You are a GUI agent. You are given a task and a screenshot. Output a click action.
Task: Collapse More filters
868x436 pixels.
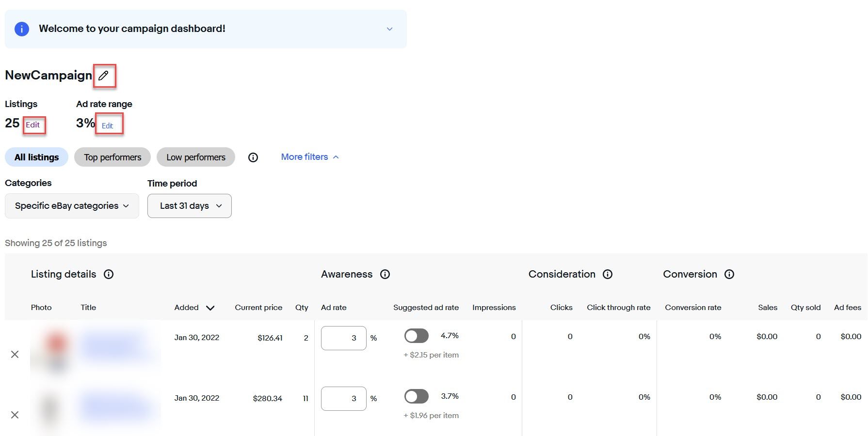(x=310, y=157)
